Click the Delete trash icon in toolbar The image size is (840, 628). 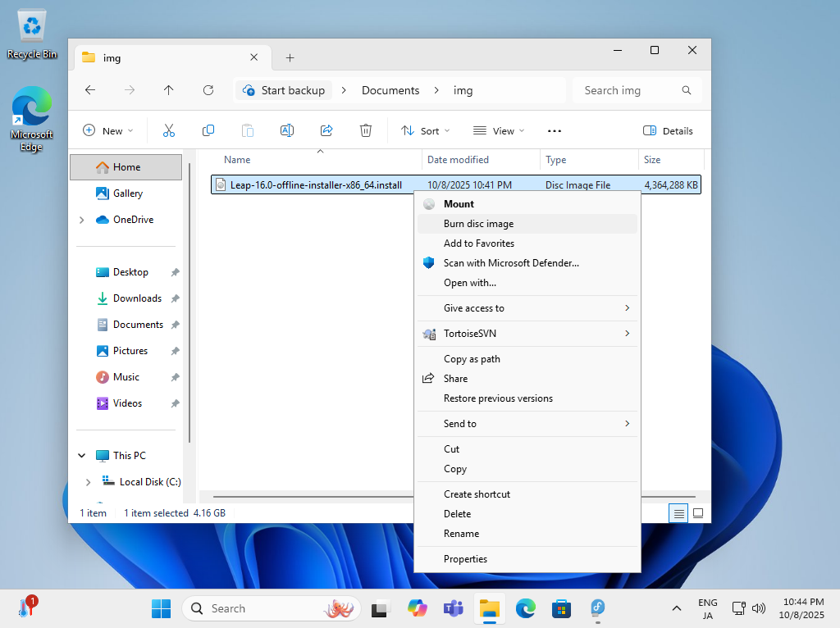pyautogui.click(x=366, y=130)
